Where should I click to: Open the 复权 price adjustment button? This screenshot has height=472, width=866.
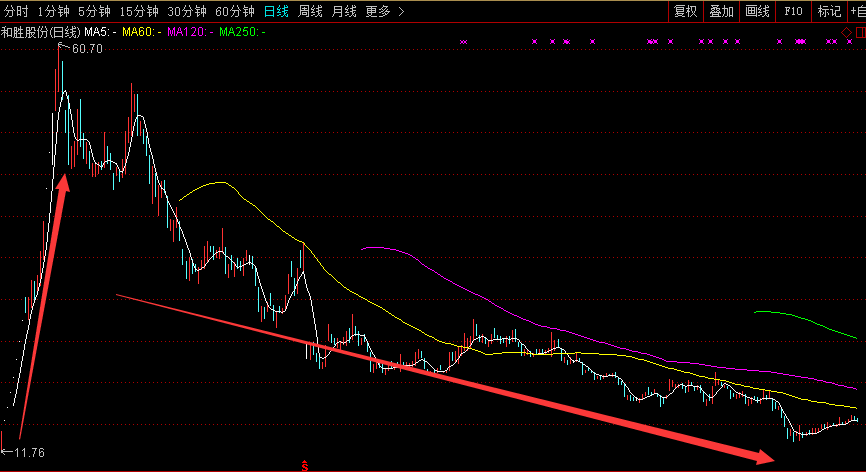tap(685, 11)
